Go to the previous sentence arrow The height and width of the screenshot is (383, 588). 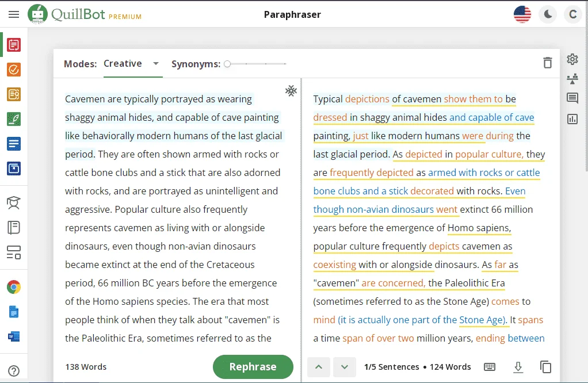319,367
